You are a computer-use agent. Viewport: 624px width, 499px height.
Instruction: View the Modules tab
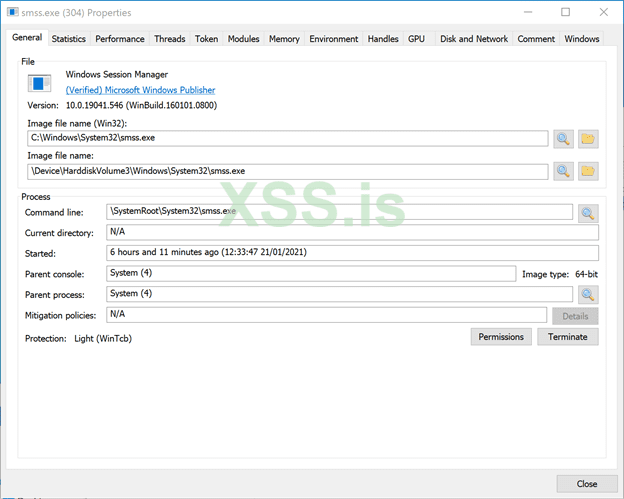tap(243, 39)
